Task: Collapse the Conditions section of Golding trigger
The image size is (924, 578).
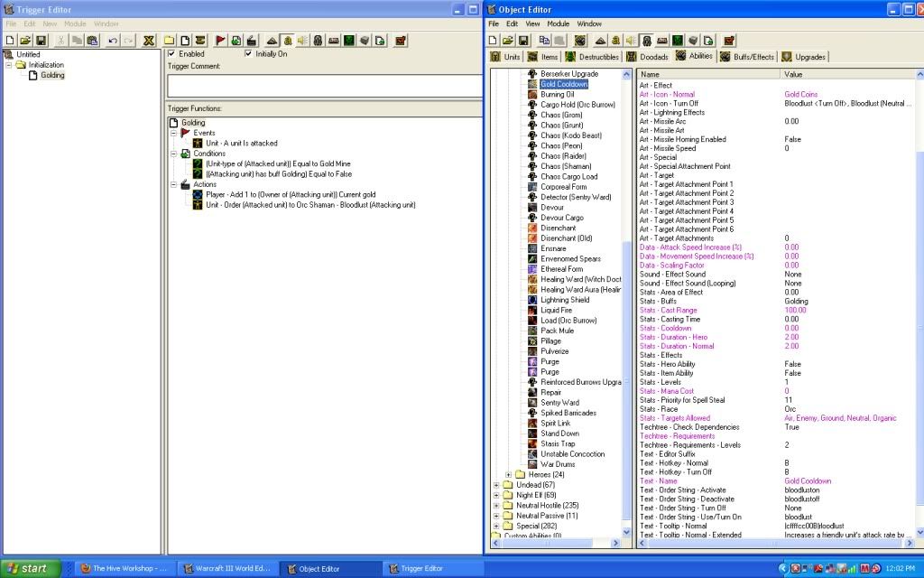Action: (174, 154)
